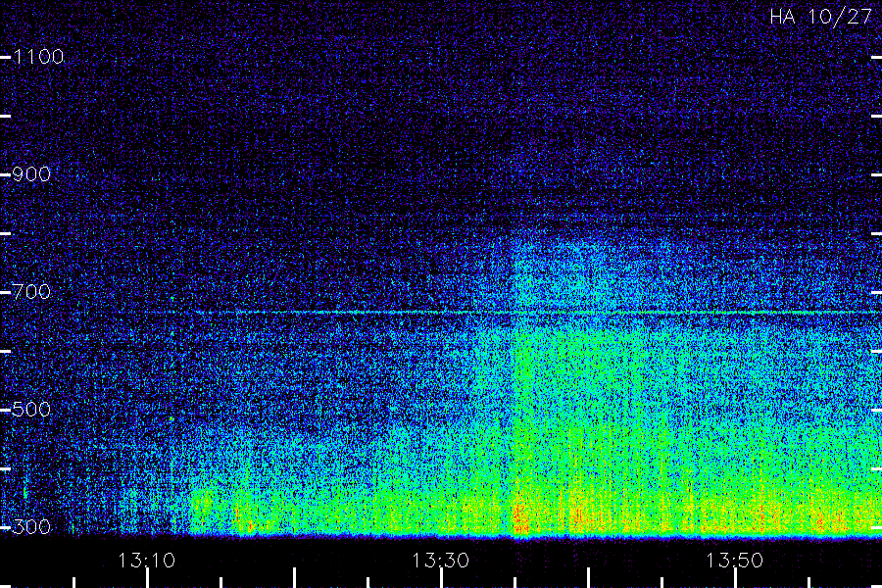Viewport: 882px width, 588px height.
Task: Click the 1100 frequency axis label
Action: pyautogui.click(x=38, y=57)
